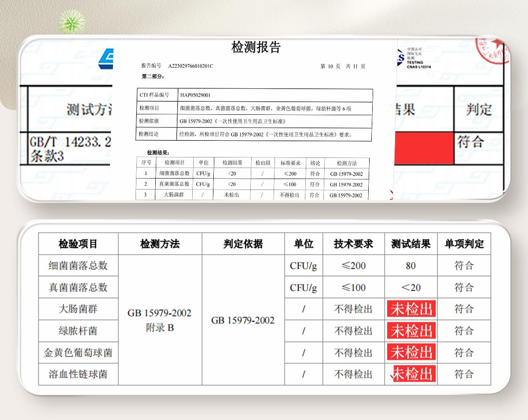Click report number A223029766010201C
The image size is (528, 420).
point(191,66)
